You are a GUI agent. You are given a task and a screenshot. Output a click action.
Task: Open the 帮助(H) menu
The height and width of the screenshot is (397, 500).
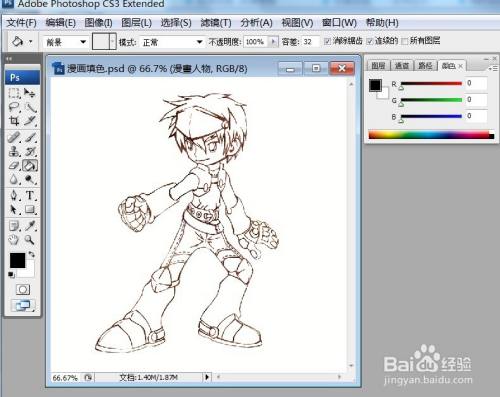[x=382, y=23]
